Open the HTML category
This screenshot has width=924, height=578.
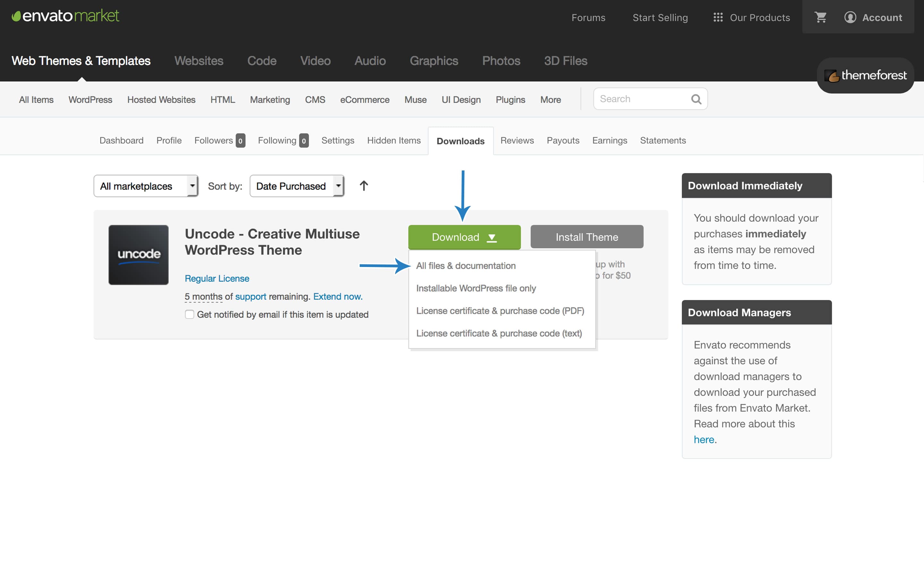223,100
